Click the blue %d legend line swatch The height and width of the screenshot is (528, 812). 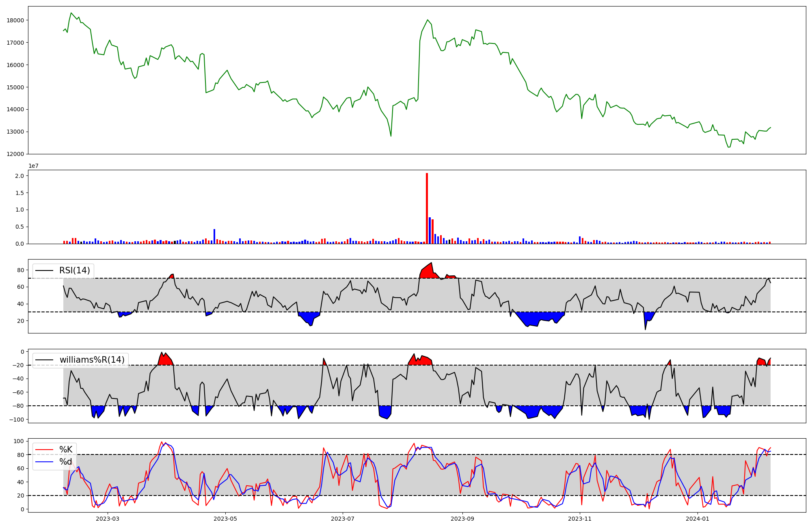coord(45,462)
